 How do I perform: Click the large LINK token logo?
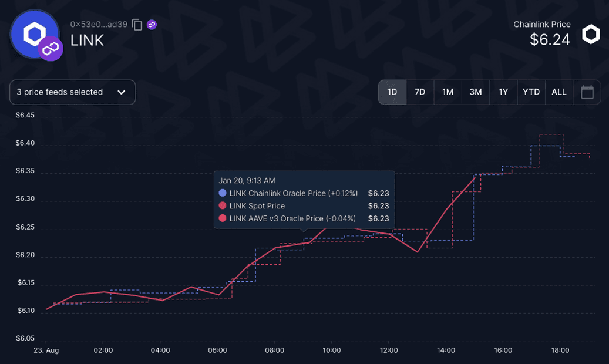[35, 34]
